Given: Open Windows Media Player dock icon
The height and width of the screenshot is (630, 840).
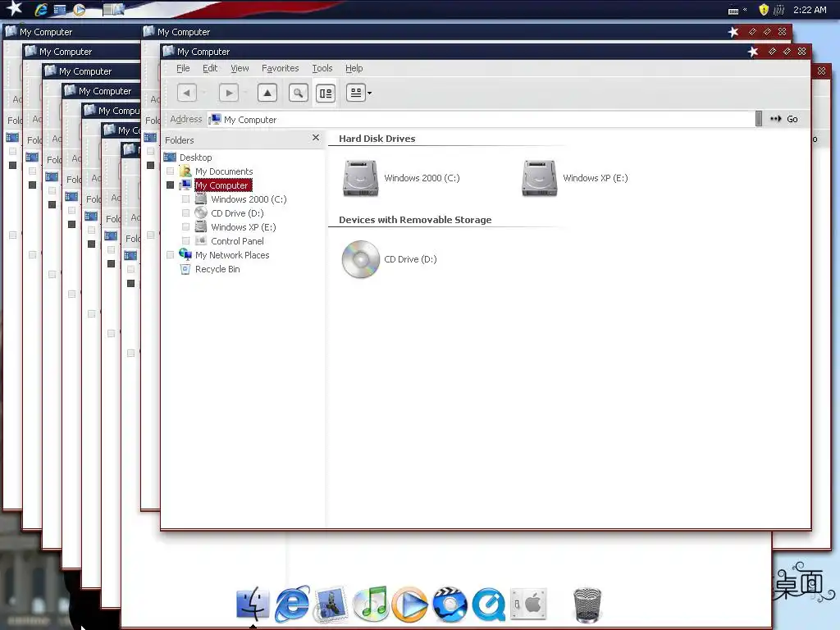Looking at the screenshot, I should pyautogui.click(x=410, y=605).
